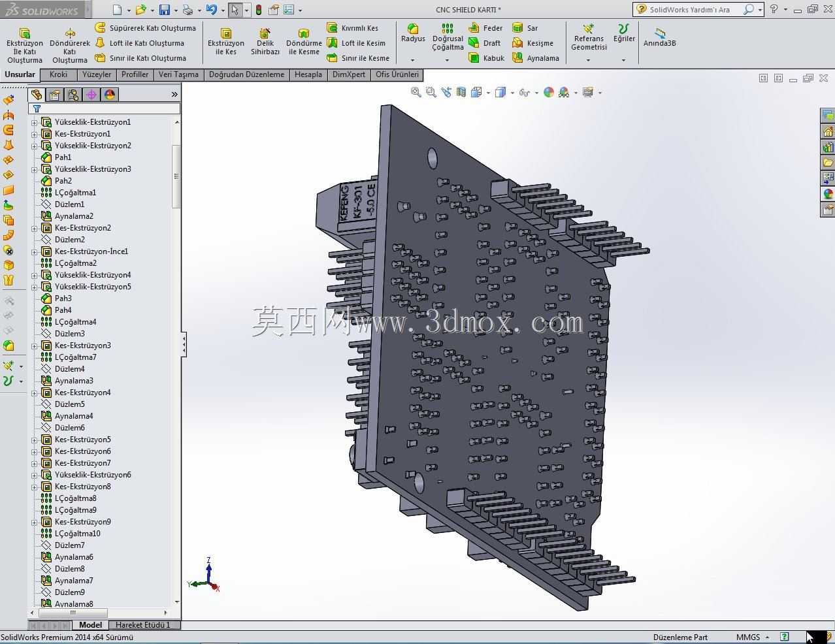Select the Feder rib tool
This screenshot has height=644, width=835.
point(485,28)
